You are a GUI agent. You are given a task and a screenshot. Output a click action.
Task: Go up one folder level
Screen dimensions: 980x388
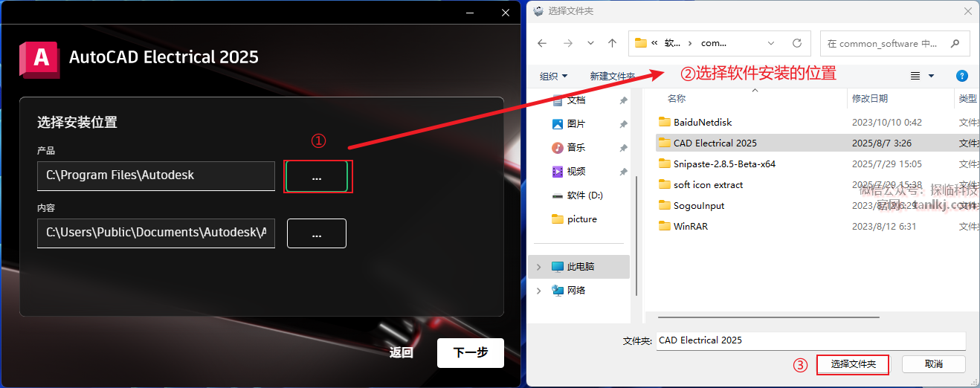tap(612, 43)
